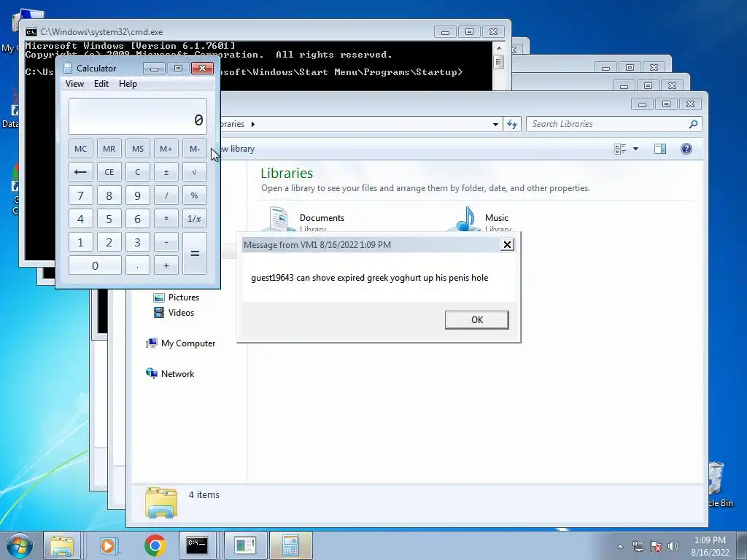
Task: Click the M- key on Calculator
Action: (x=195, y=149)
